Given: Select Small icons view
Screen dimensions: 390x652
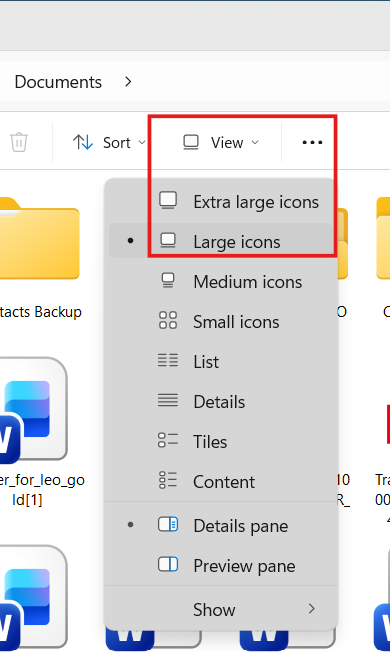Looking at the screenshot, I should [x=221, y=321].
